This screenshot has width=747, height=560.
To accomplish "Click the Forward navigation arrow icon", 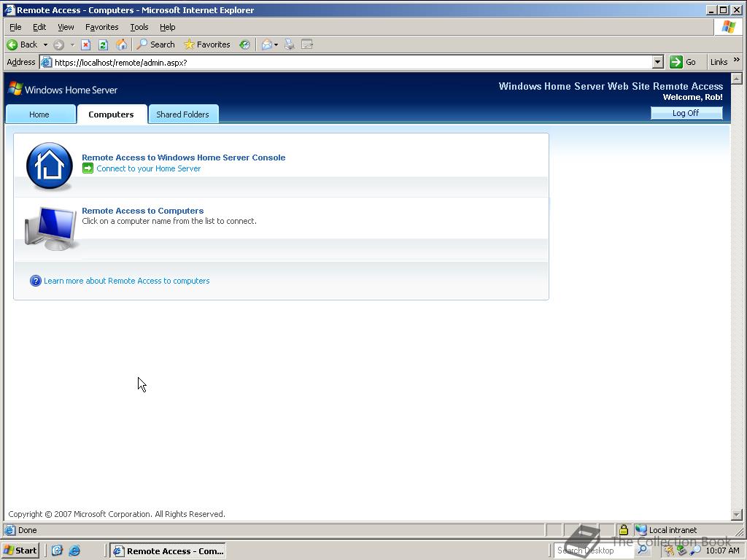I will [58, 44].
